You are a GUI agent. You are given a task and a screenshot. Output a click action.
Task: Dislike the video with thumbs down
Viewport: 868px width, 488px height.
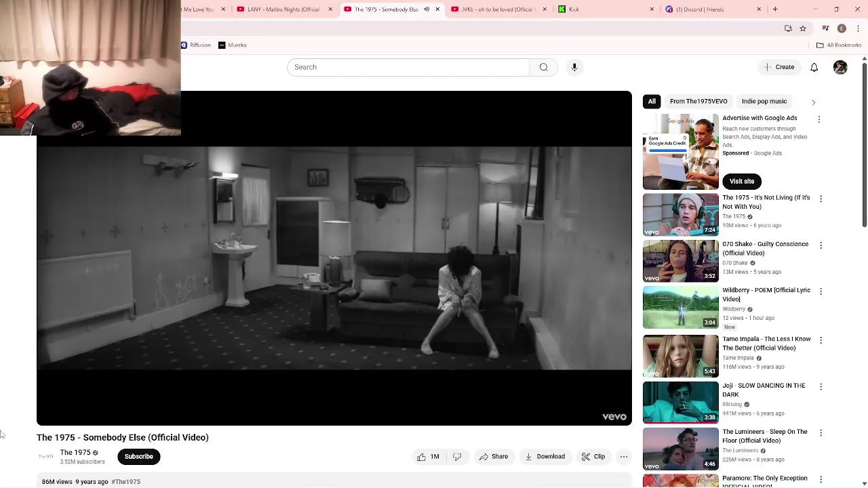(x=457, y=457)
